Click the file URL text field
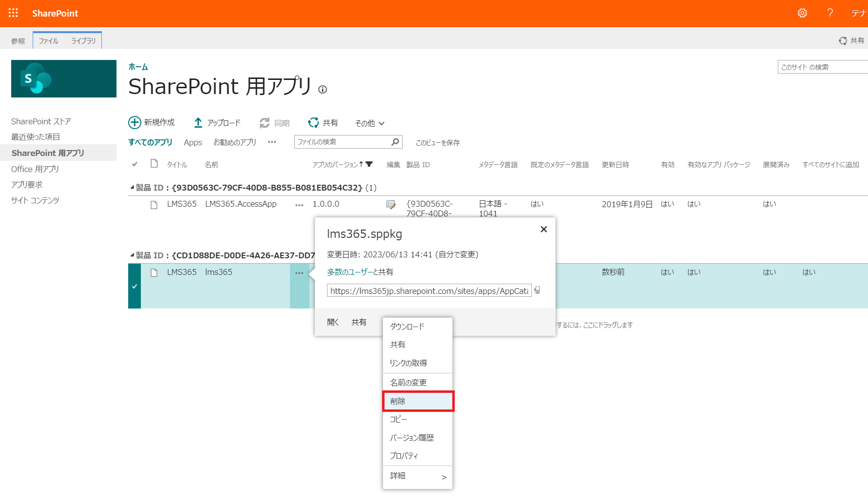 click(429, 291)
